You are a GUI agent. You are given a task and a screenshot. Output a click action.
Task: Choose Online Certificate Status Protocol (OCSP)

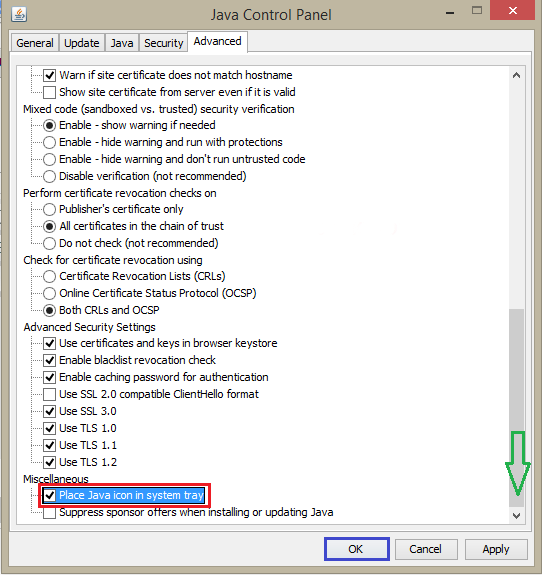click(x=50, y=293)
